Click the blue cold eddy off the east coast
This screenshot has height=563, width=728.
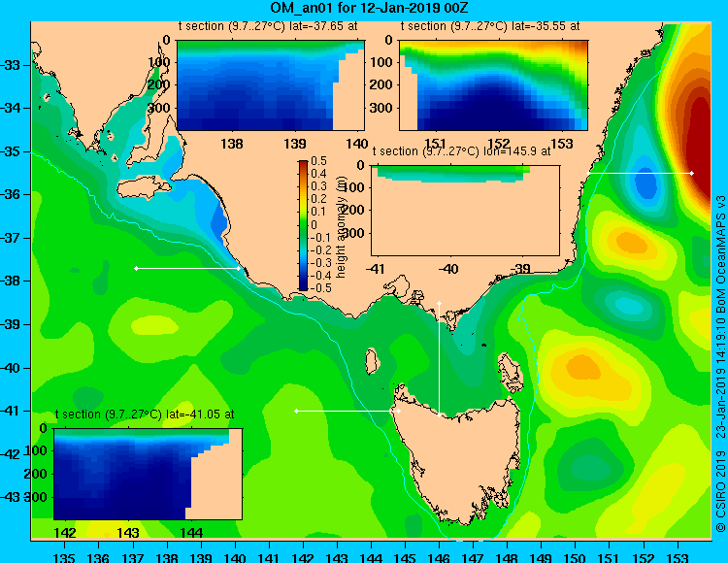click(645, 182)
